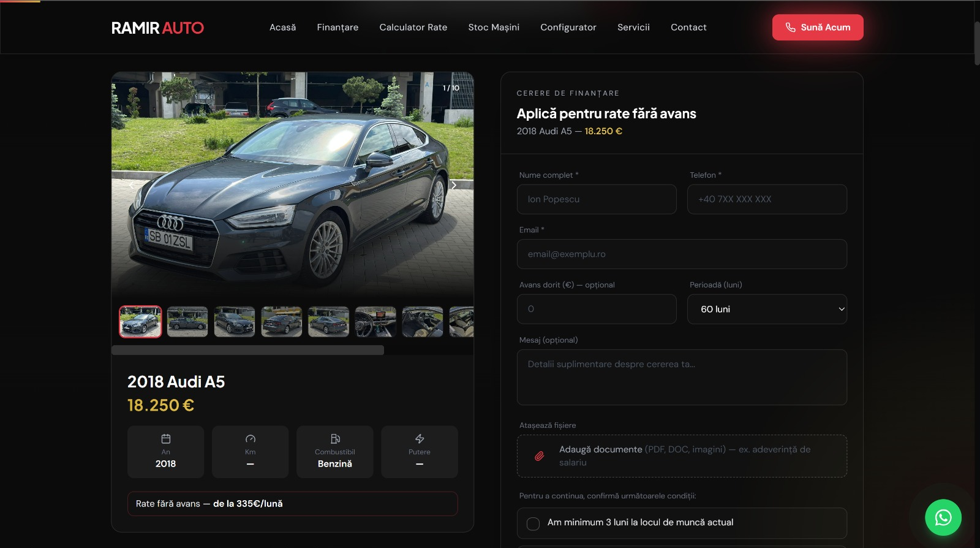Focus the Email input field
Viewport: 980px width, 548px height.
pyautogui.click(x=682, y=254)
